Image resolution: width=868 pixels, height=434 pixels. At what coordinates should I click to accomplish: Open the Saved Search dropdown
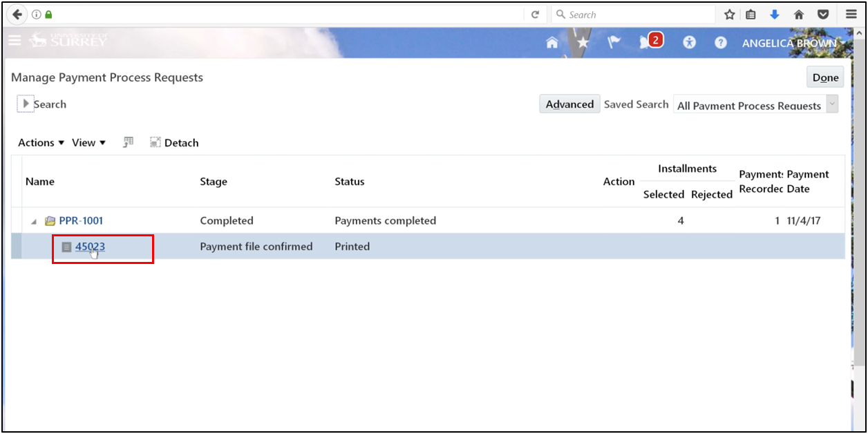(x=831, y=105)
